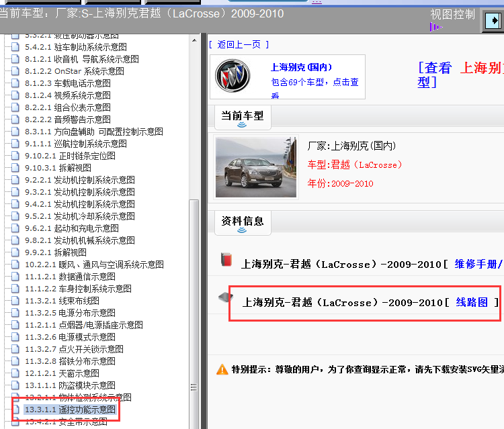The width and height of the screenshot is (504, 429).
Task: Select 11.3.2.5 电源分布示意图
Action: [70, 313]
